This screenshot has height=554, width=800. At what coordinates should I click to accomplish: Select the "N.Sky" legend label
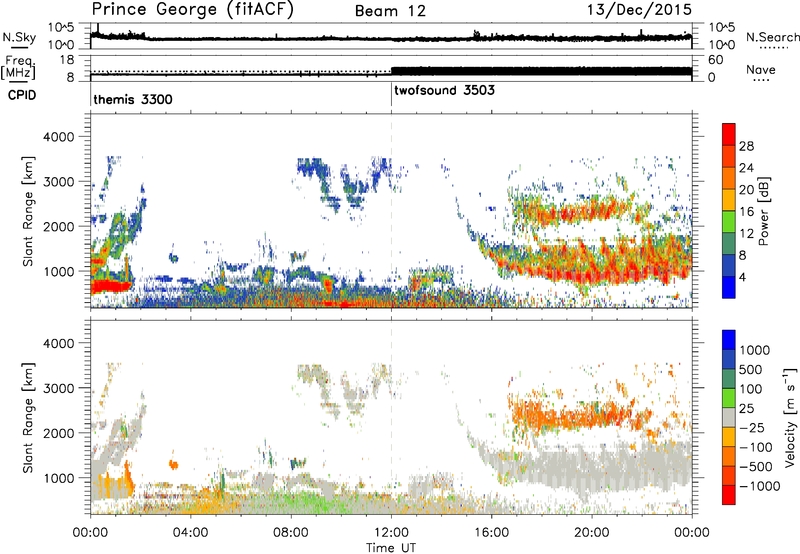[x=19, y=37]
